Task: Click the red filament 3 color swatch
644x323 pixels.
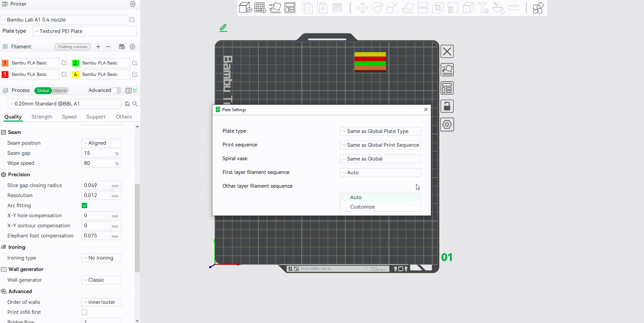Action: coord(5,74)
